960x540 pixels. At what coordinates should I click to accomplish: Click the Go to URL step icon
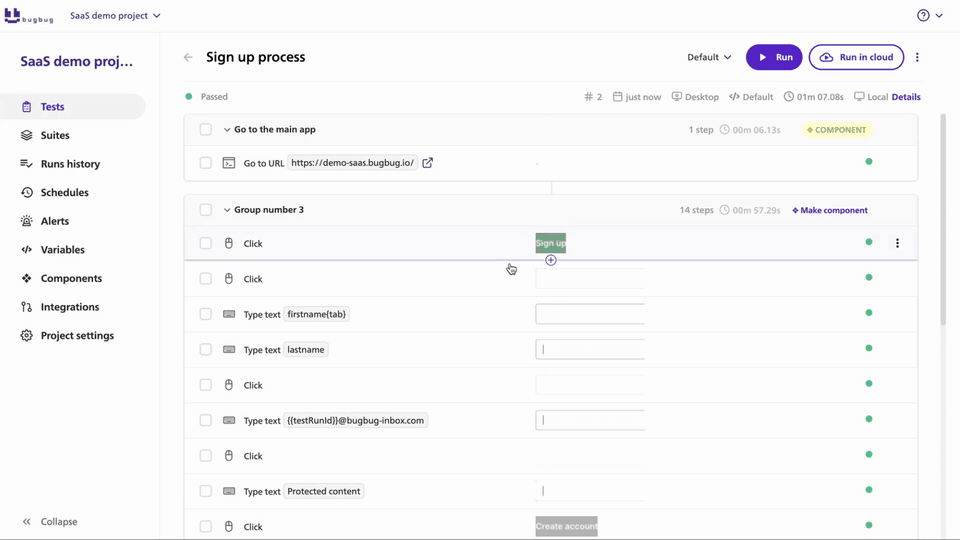tap(228, 163)
